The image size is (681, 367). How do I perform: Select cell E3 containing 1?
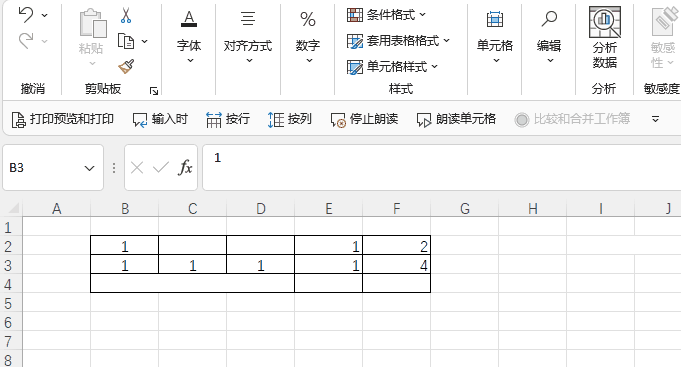pos(329,265)
